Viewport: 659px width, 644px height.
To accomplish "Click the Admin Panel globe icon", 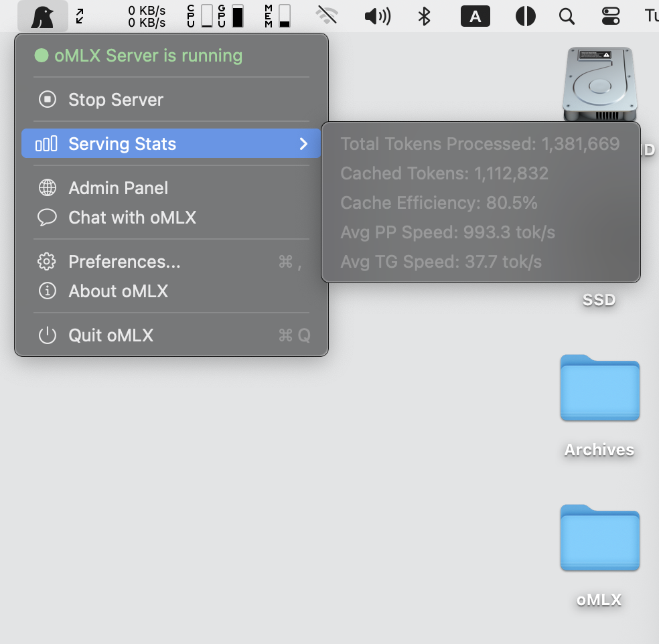I will 47,187.
